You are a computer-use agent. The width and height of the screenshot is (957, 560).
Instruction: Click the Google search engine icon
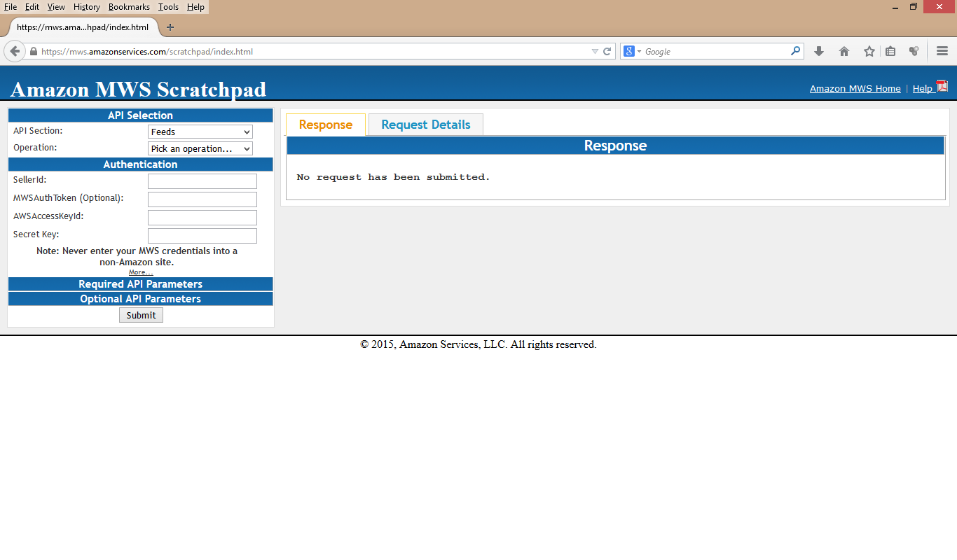click(x=629, y=51)
